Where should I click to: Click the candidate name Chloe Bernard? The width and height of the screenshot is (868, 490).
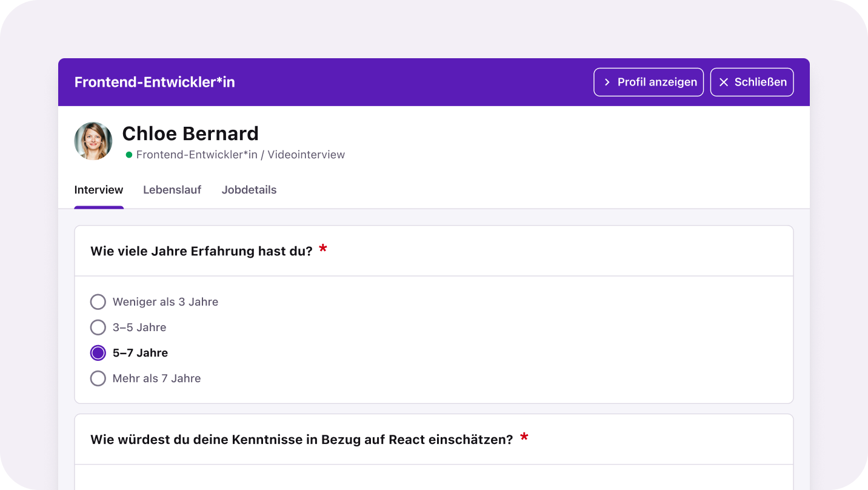(190, 133)
